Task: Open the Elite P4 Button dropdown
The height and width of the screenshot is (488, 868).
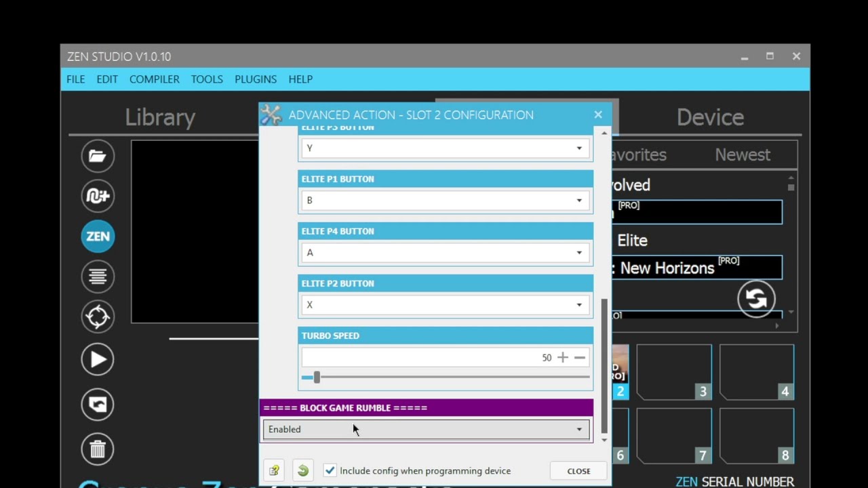Action: pyautogui.click(x=446, y=252)
